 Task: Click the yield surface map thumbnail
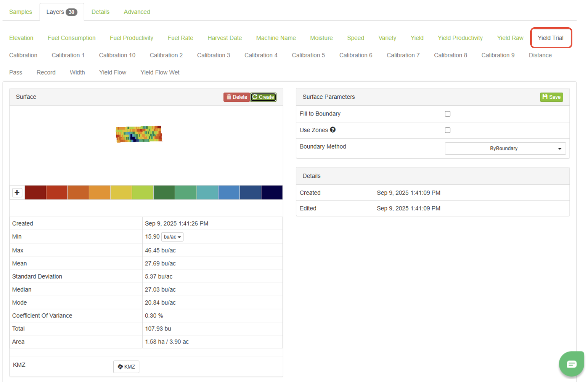coord(139,134)
